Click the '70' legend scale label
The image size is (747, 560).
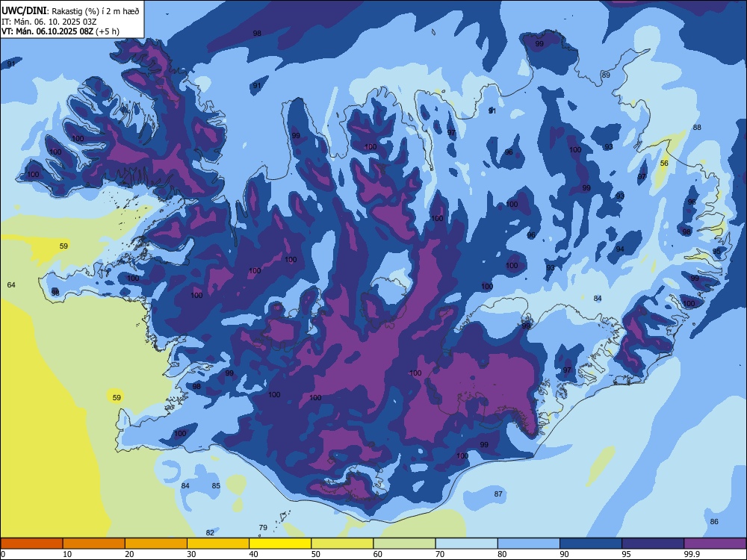[x=440, y=554]
